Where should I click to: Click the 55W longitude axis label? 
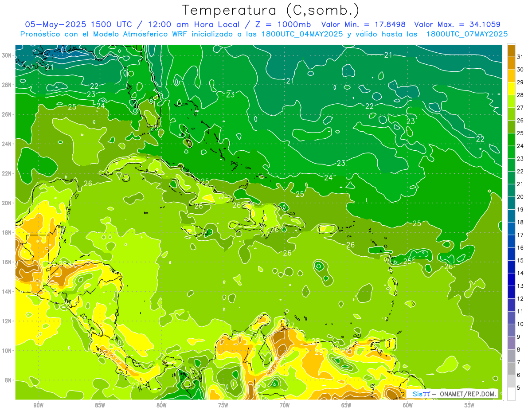[469, 405]
